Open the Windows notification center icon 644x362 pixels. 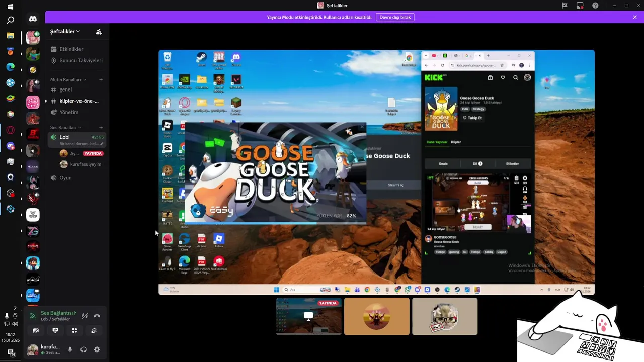(10, 353)
